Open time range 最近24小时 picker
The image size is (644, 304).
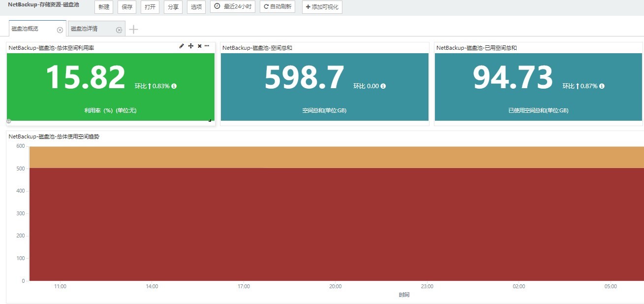pyautogui.click(x=233, y=7)
